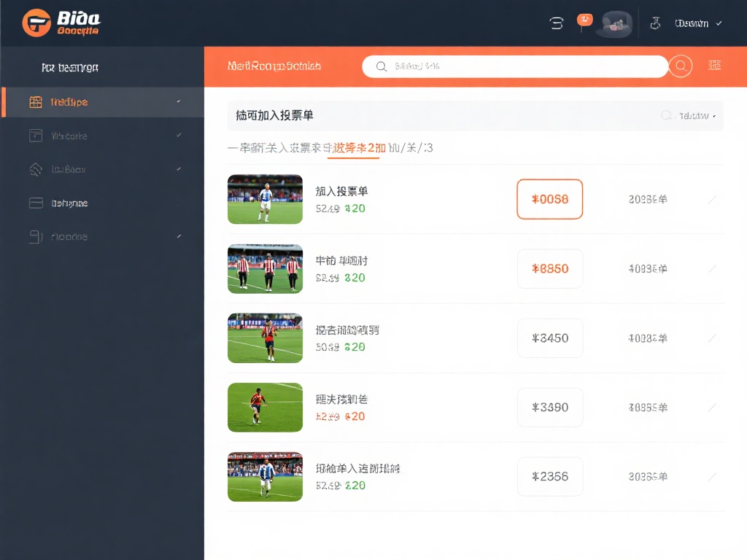The width and height of the screenshot is (747, 560).
Task: Select the orange underlined active tab
Action: click(x=355, y=148)
